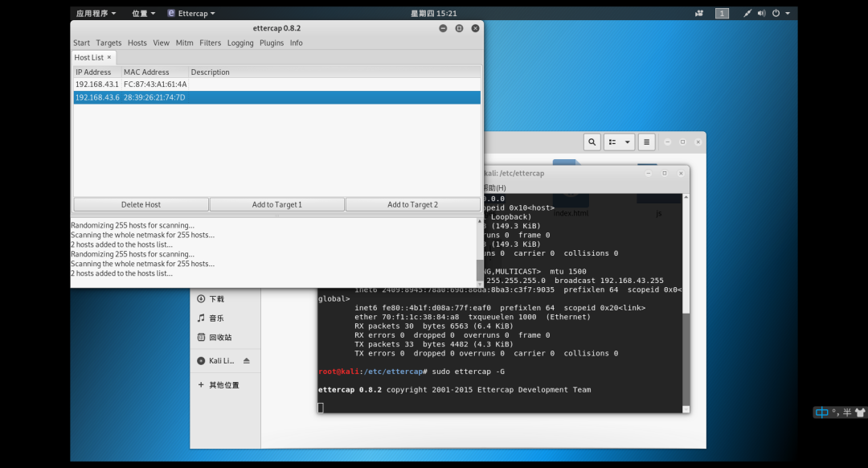Click the index.html file in file manager
The width and height of the screenshot is (868, 468).
[571, 213]
